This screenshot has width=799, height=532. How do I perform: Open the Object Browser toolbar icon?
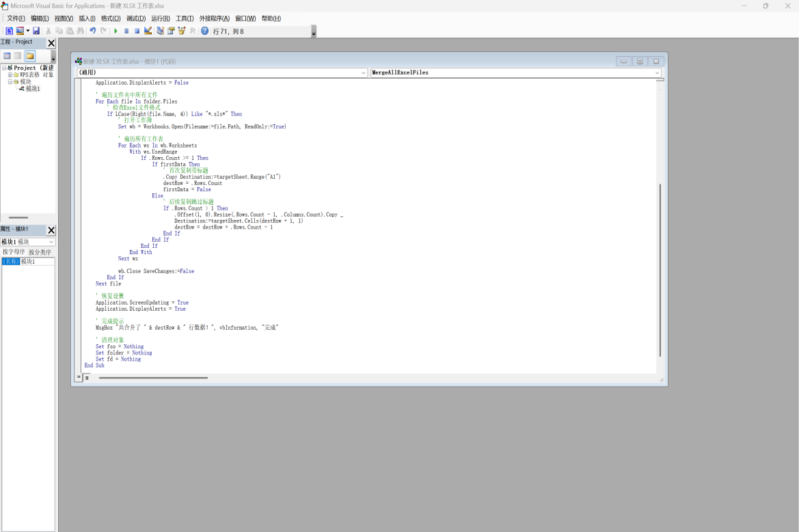pyautogui.click(x=181, y=31)
